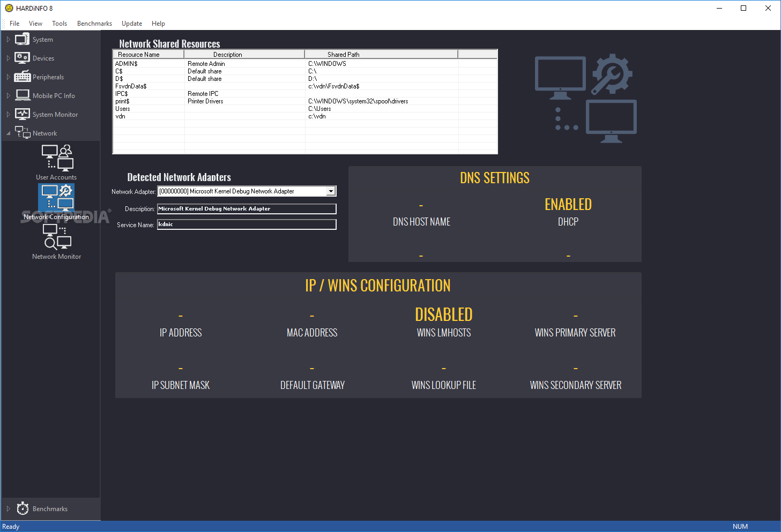The width and height of the screenshot is (781, 532).
Task: Click the Network category icon
Action: click(x=23, y=132)
